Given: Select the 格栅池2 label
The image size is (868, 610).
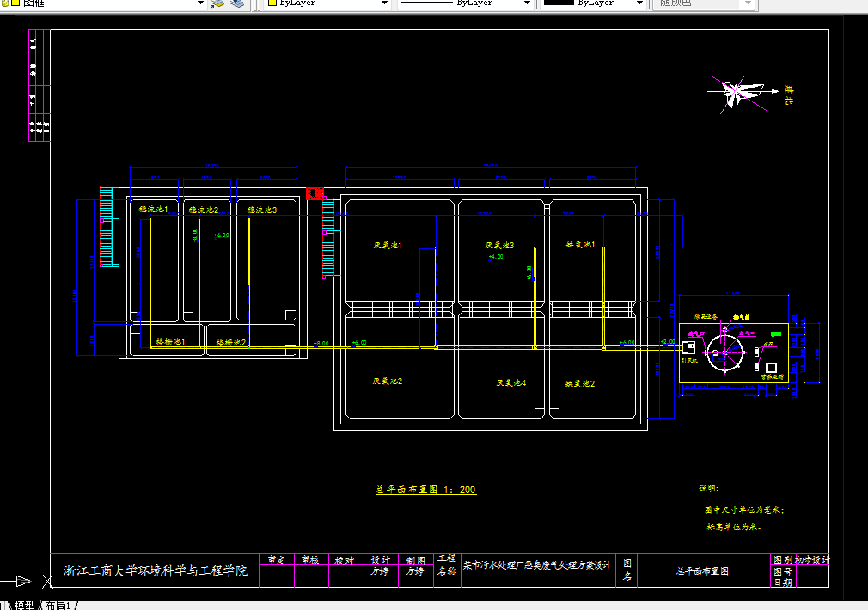Looking at the screenshot, I should [x=231, y=342].
